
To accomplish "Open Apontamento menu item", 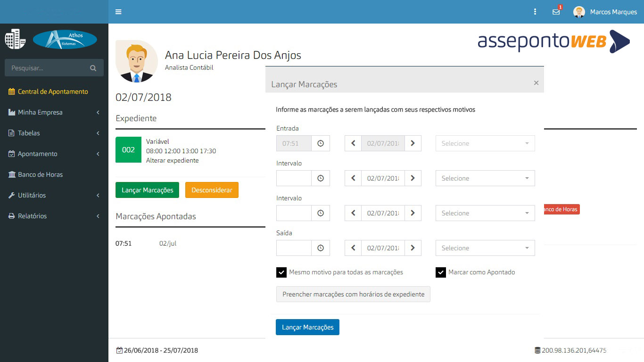I will (54, 154).
